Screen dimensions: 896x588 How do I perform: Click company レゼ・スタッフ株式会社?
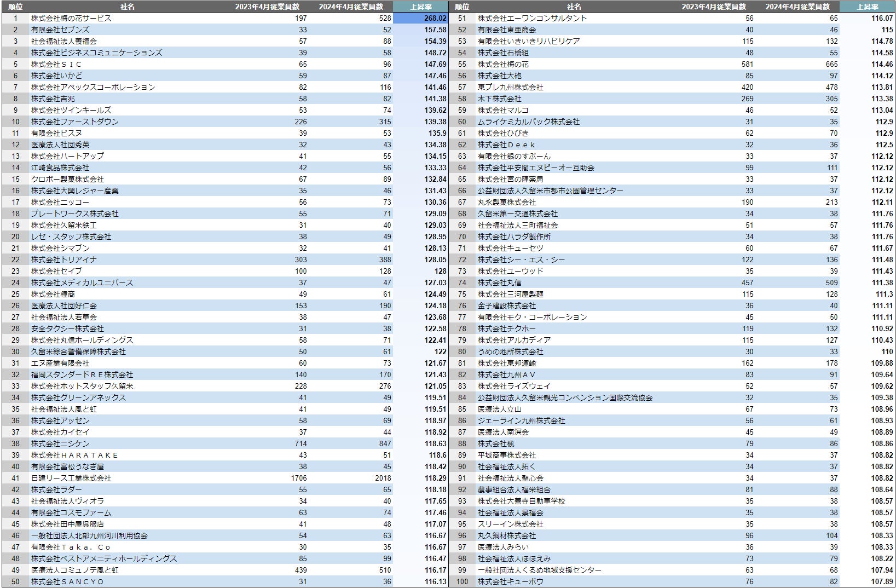(71, 237)
